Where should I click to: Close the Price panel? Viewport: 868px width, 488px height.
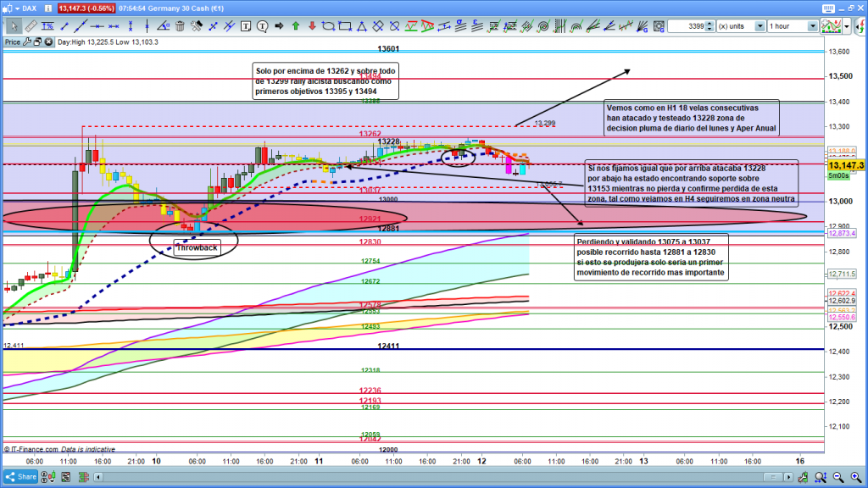(50, 41)
